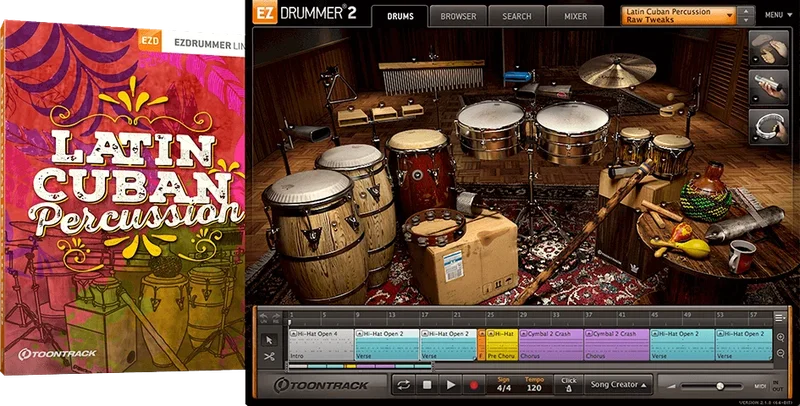The height and width of the screenshot is (406, 800).
Task: Select the yellow Pre Chorus Hi-Hat block
Action: (x=502, y=344)
